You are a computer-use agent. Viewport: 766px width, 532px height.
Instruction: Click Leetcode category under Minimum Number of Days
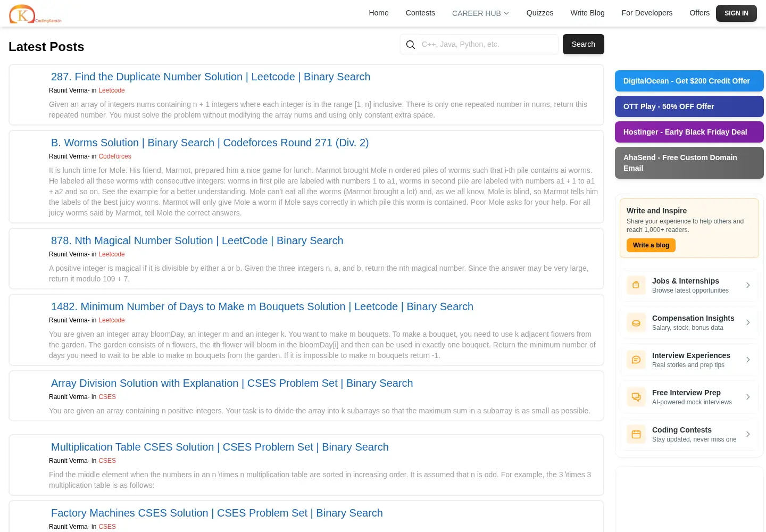click(x=112, y=320)
